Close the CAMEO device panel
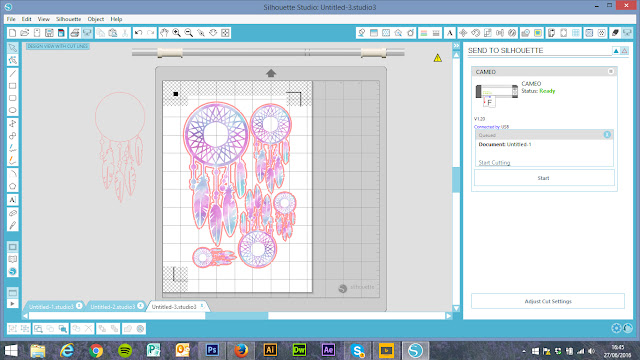 point(611,71)
